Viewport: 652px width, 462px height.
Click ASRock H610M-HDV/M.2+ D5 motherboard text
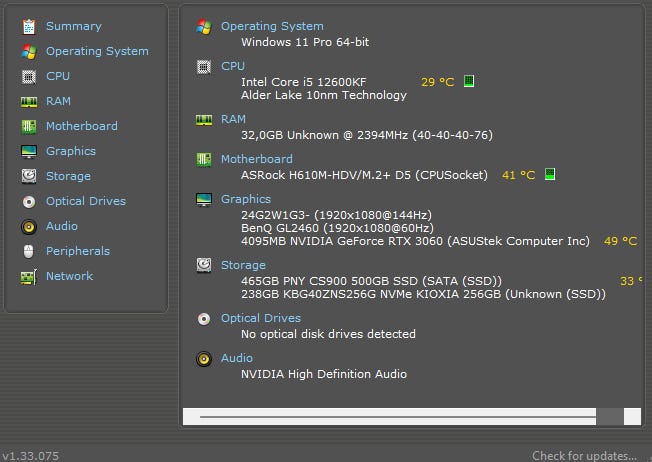point(364,175)
